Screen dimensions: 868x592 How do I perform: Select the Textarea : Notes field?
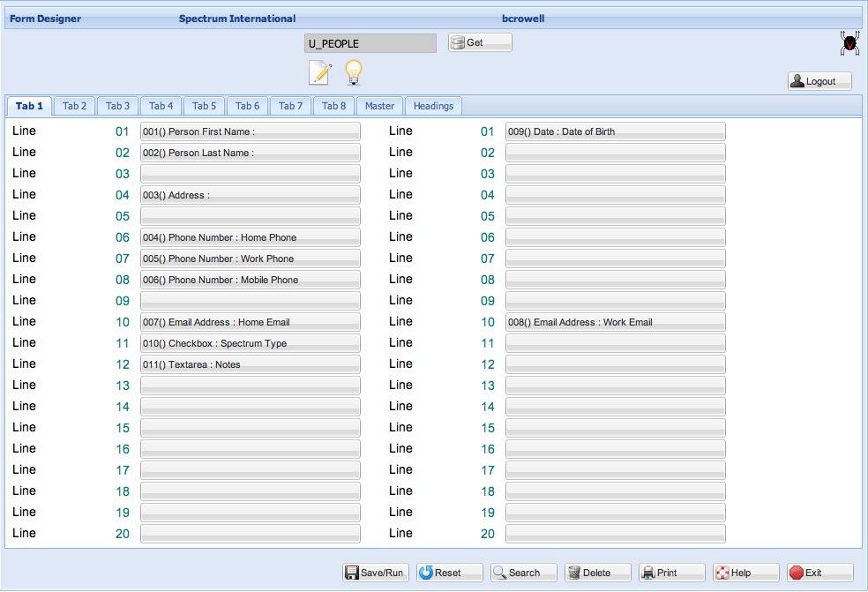click(251, 364)
